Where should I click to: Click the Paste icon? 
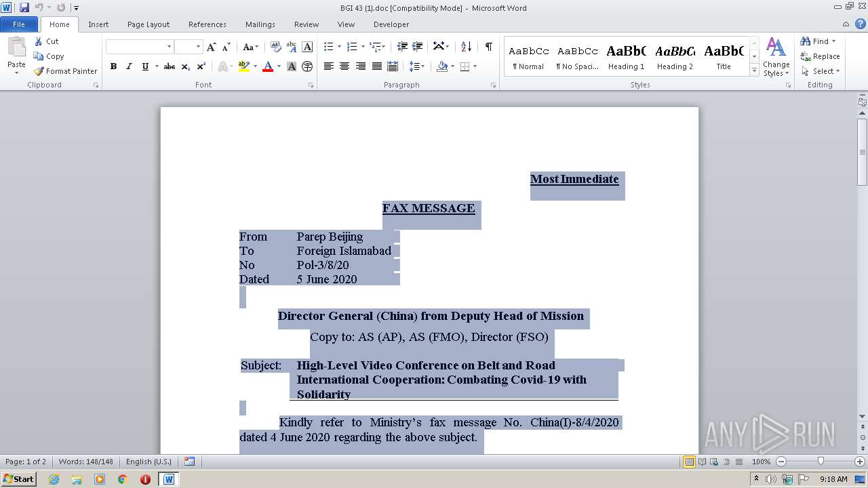click(16, 48)
